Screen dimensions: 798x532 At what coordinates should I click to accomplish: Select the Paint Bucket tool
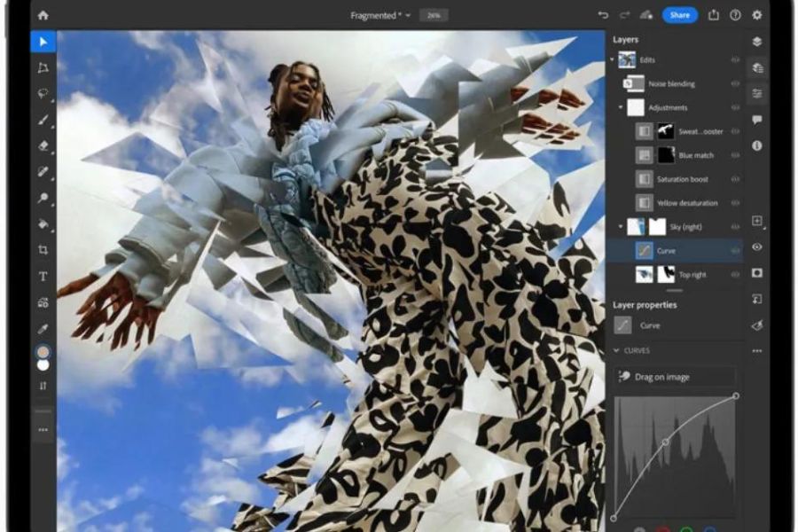[x=43, y=224]
